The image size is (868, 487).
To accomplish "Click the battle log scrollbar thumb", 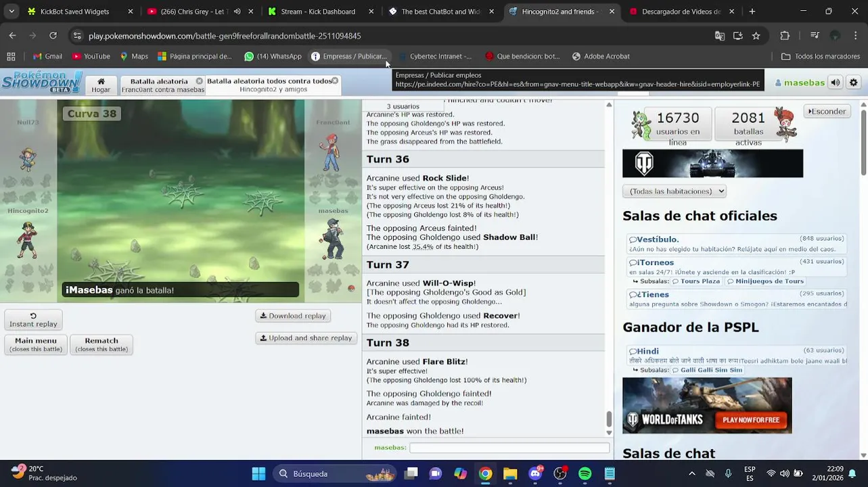I will click(x=609, y=419).
